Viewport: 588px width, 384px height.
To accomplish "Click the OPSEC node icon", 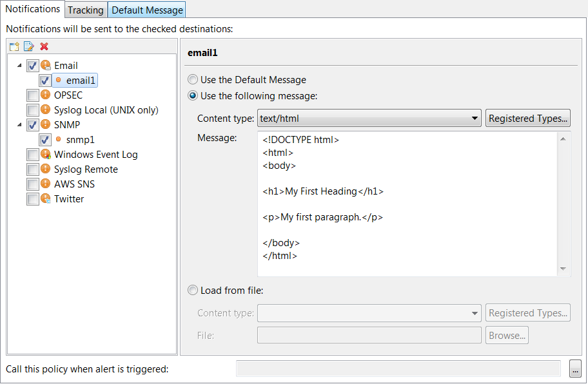I will pos(45,95).
